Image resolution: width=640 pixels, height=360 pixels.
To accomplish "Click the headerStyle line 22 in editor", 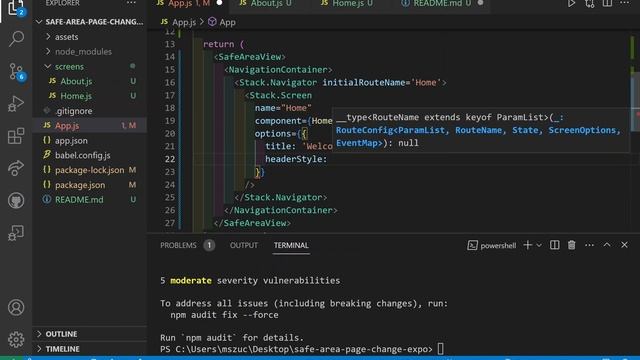I will click(x=296, y=159).
